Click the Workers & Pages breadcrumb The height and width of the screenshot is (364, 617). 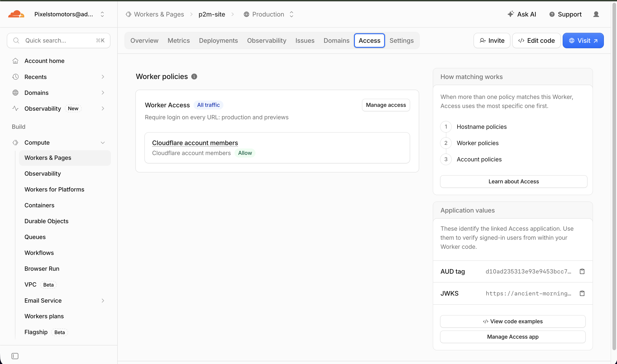tap(155, 14)
